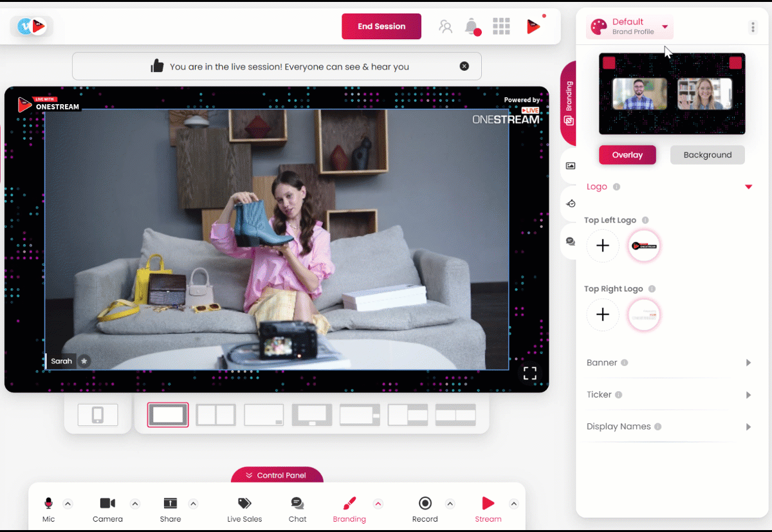This screenshot has width=772, height=532.
Task: Switch to the Background tab
Action: (707, 155)
